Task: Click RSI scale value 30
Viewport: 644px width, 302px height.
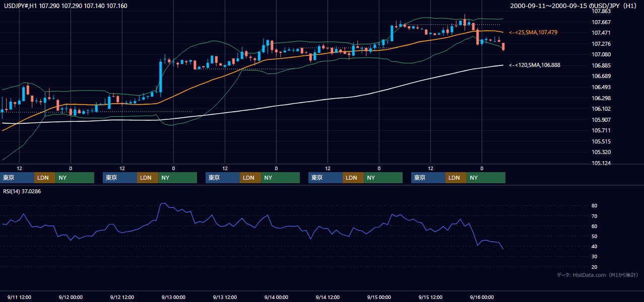Action: coord(595,257)
